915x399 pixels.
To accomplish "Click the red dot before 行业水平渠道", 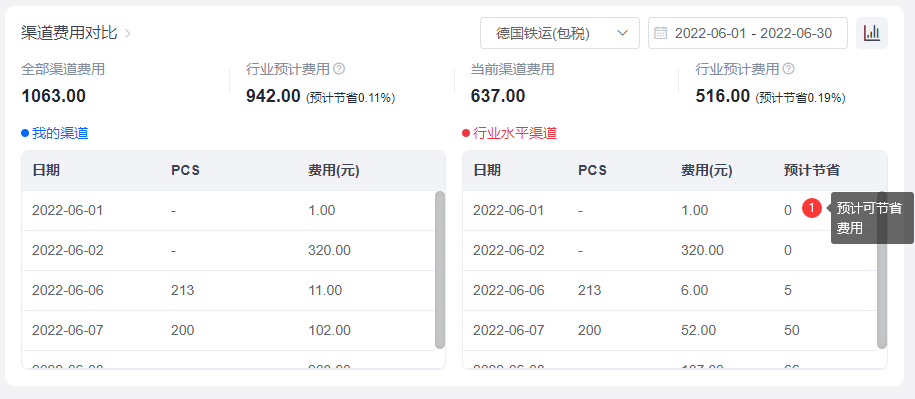I will (x=466, y=133).
